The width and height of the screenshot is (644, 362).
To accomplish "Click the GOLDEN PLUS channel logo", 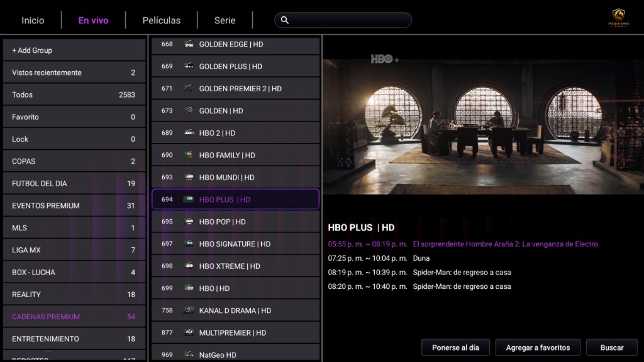I will point(189,66).
